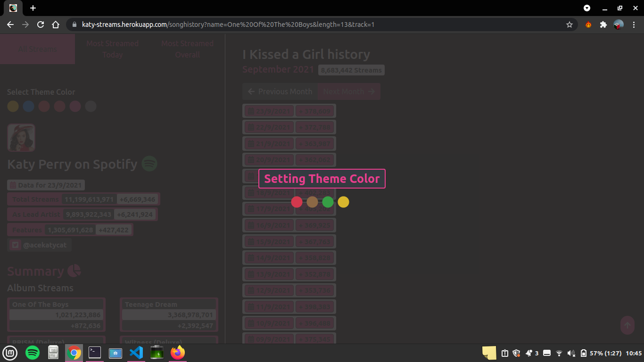This screenshot has width=644, height=362.
Task: Bookmark this page with the star
Action: (x=570, y=25)
